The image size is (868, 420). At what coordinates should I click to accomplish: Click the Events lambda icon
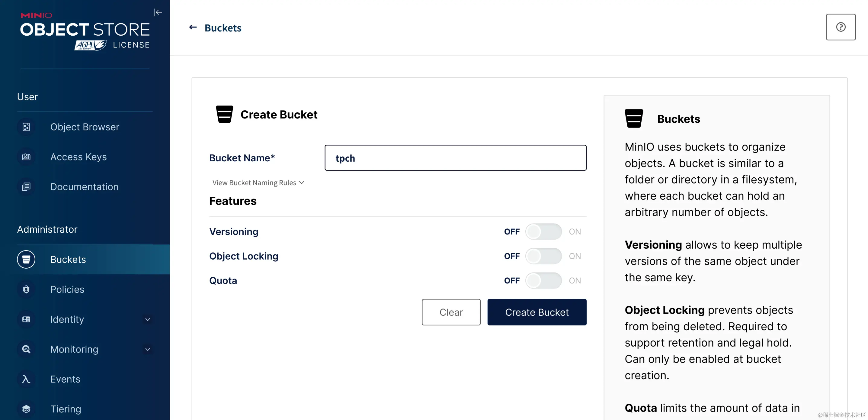point(26,379)
